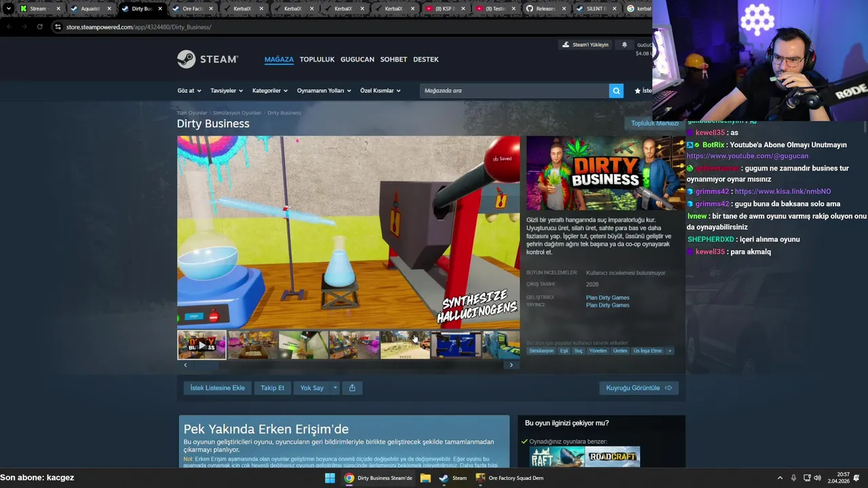This screenshot has width=868, height=488.
Task: Add another tag with the plus button
Action: [x=669, y=351]
